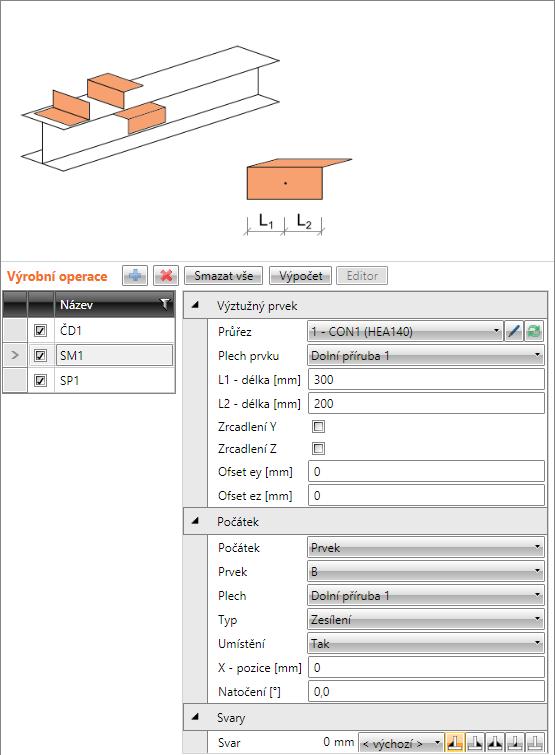Select the third weld type icon

coord(495,742)
